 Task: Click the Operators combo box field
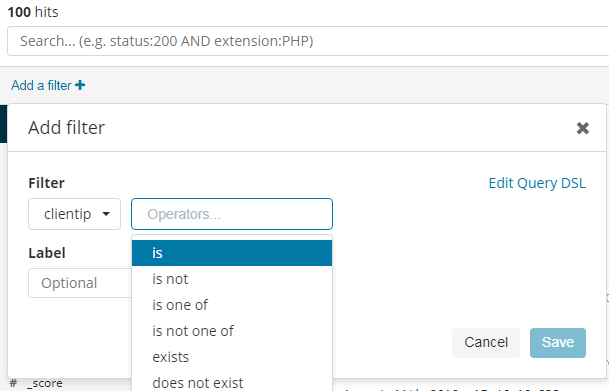(x=232, y=214)
